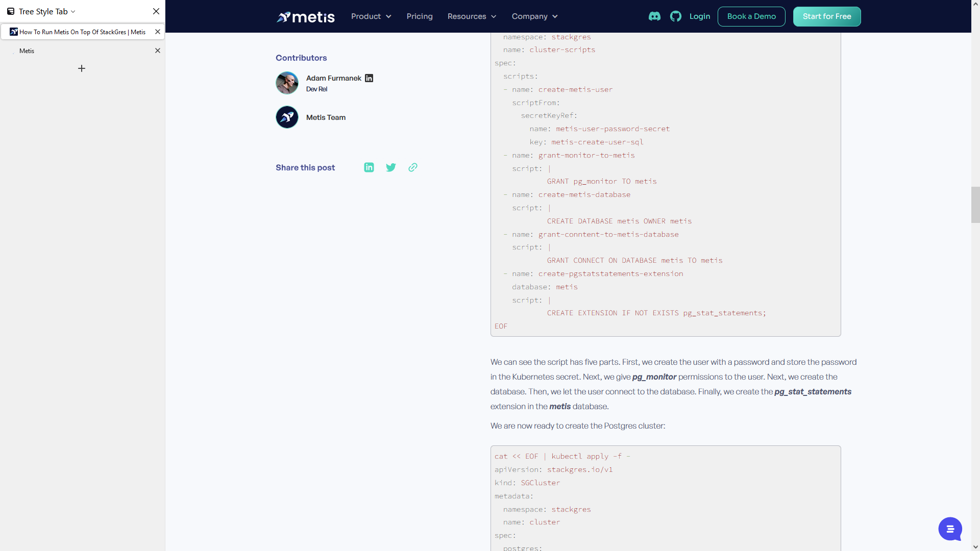The image size is (980, 551).
Task: Open Adam Furmanek's LinkedIn icon
Action: click(369, 78)
